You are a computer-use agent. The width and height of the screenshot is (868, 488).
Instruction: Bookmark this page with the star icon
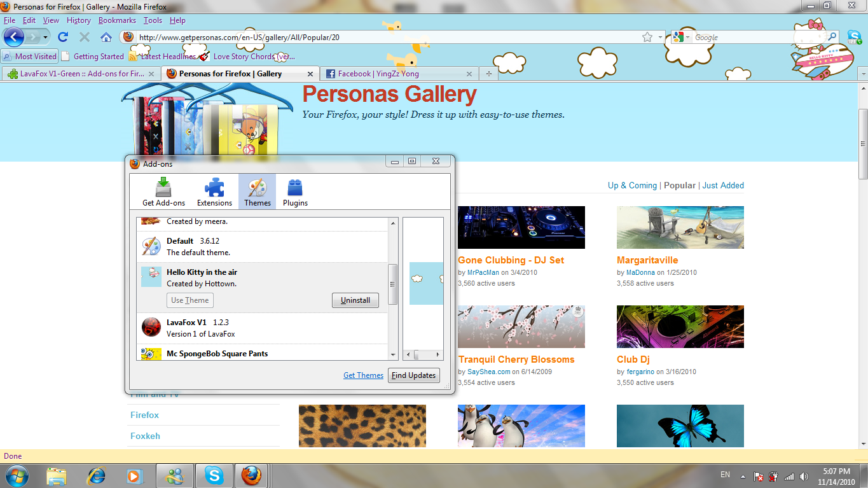coord(647,37)
